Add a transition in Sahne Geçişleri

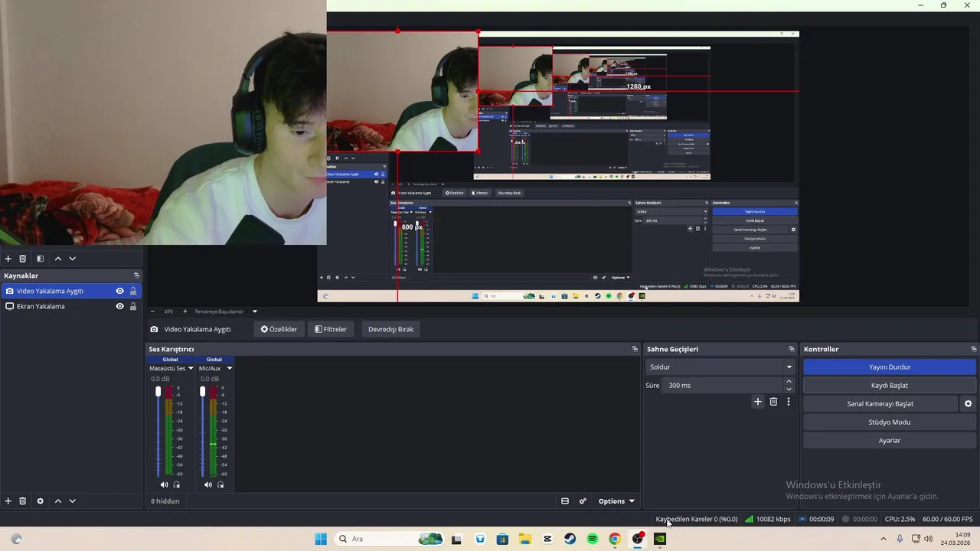758,402
